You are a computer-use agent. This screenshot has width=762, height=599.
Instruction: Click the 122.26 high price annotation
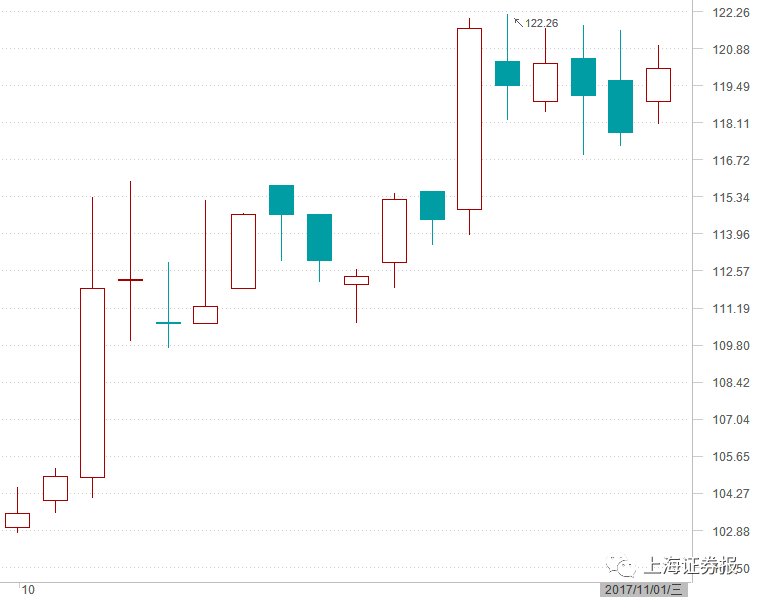[541, 23]
